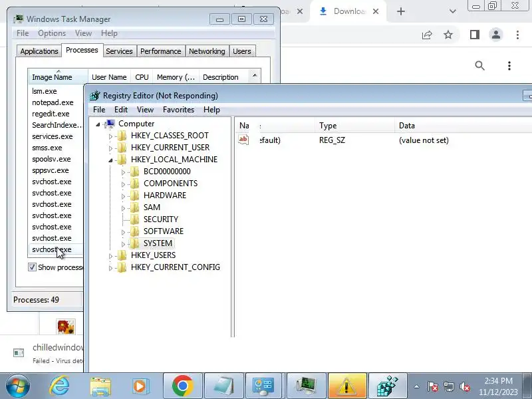This screenshot has width=532, height=399.
Task: Toggle Show processes from all users checkbox
Action: (x=32, y=267)
